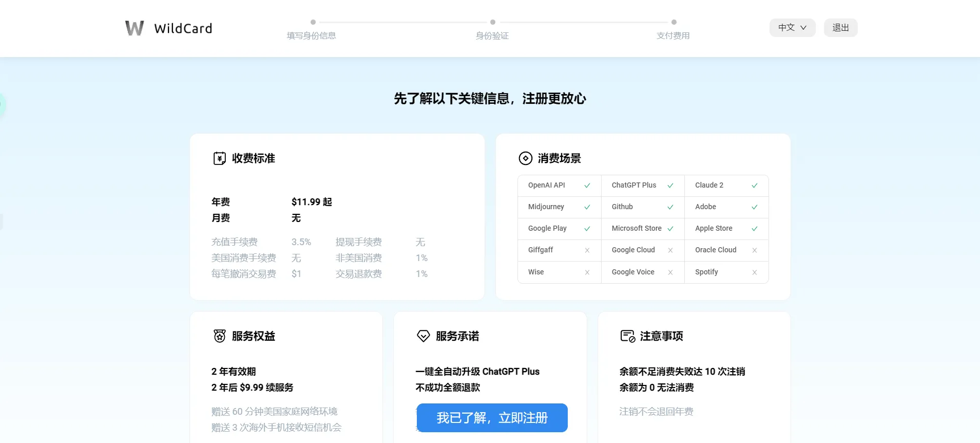Click the WildCard logo icon
This screenshot has width=980, height=443.
134,28
